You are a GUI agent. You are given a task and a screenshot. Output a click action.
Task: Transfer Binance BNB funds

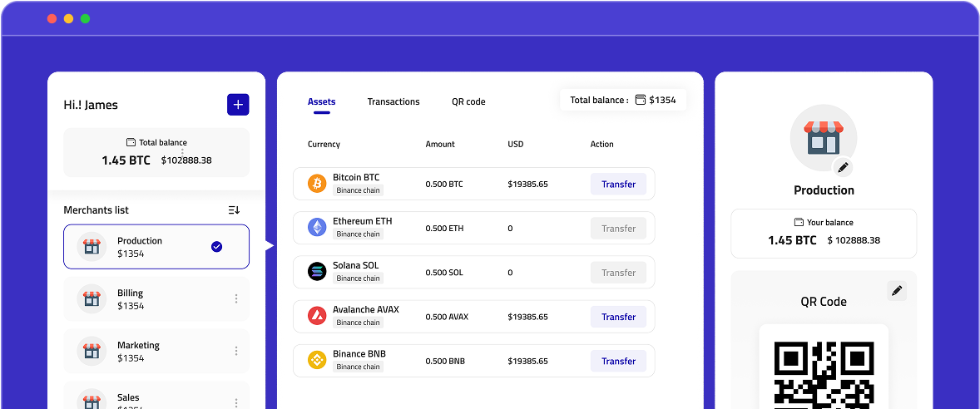click(618, 361)
